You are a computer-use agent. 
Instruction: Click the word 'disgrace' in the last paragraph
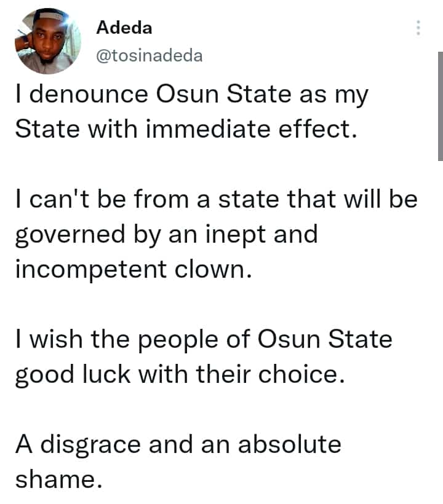[x=90, y=446]
